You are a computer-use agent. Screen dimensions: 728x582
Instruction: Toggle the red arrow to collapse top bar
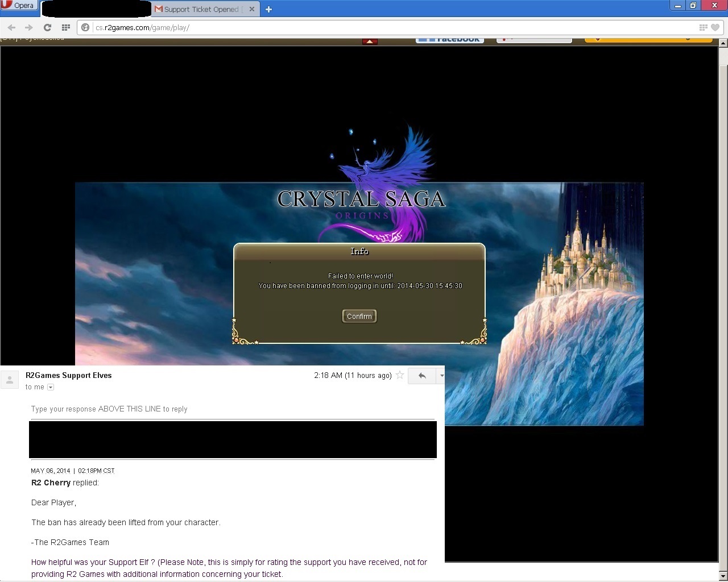click(x=370, y=41)
